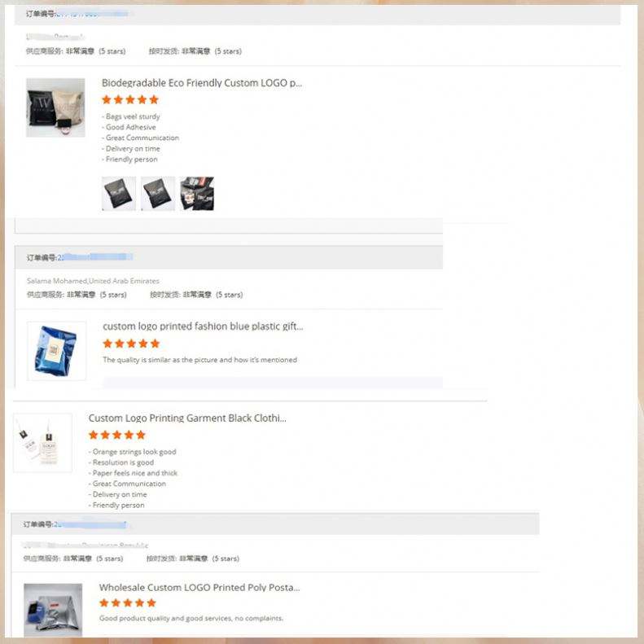Viewport: 644px width, 644px height.
Task: View the second black bag review photo
Action: tap(158, 194)
